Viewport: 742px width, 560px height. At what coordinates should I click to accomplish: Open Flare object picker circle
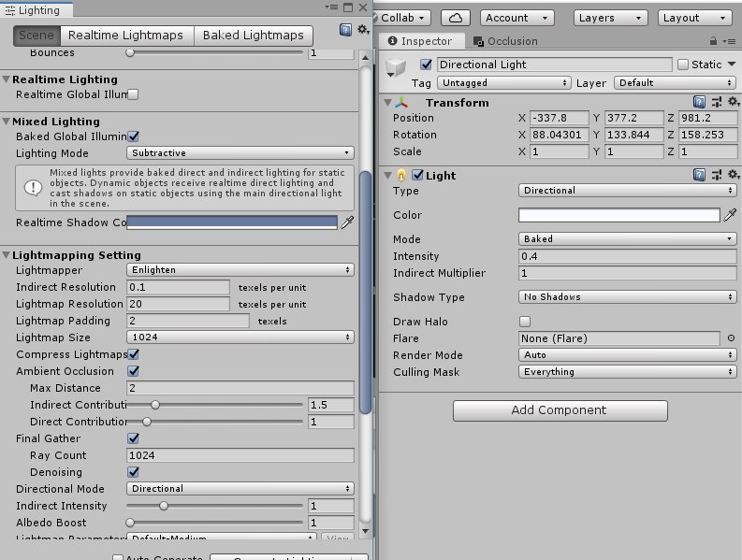[x=731, y=338]
